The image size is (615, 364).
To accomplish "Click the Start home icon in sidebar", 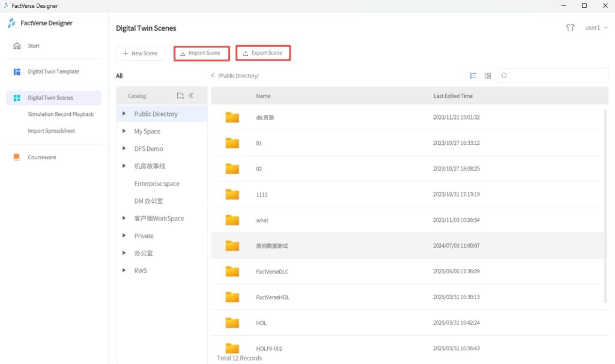I will [x=17, y=46].
